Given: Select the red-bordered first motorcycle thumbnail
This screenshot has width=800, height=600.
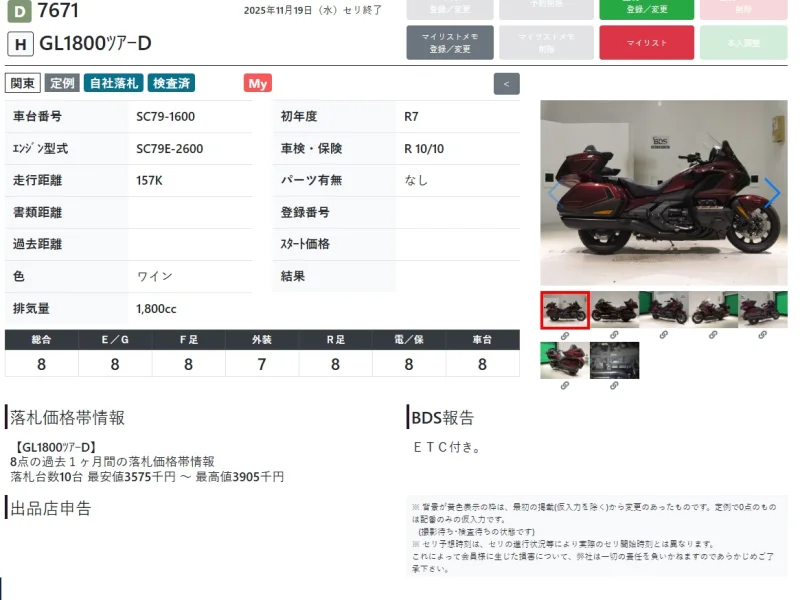Looking at the screenshot, I should [565, 310].
